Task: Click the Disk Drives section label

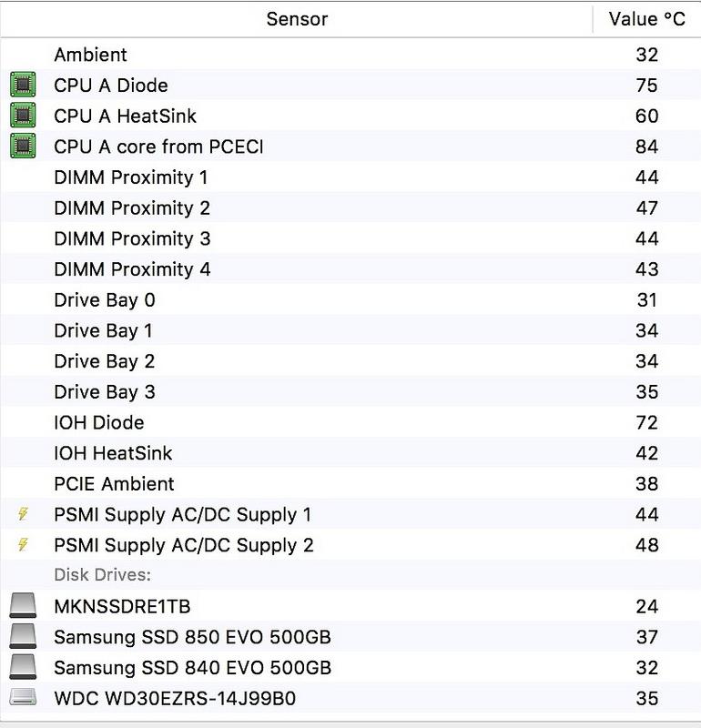Action: tap(102, 575)
